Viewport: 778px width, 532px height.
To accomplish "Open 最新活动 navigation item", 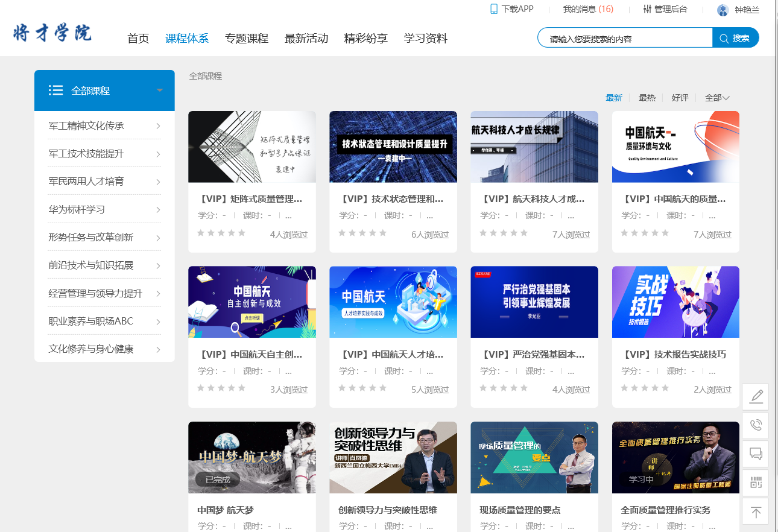I will tap(306, 39).
